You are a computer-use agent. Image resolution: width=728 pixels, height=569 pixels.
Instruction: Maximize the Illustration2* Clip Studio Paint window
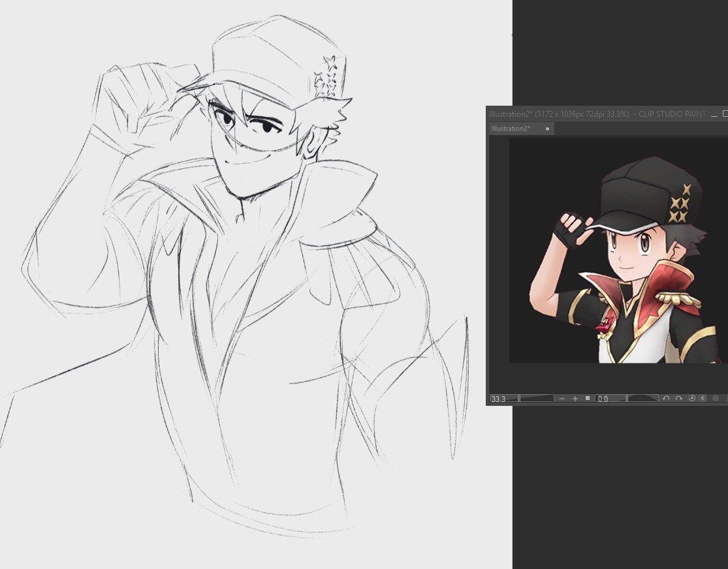tap(725, 114)
